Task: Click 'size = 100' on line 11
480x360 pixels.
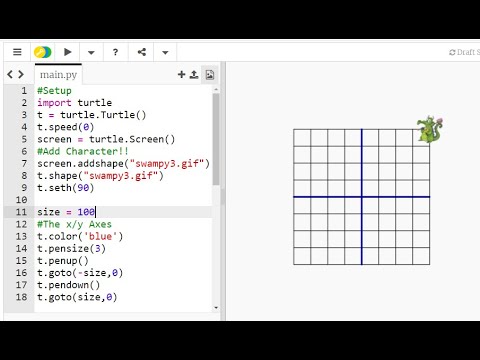Action: 66,212
